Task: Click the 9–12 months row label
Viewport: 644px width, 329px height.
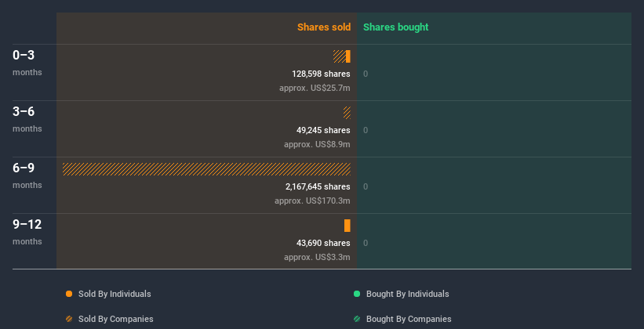Action: point(27,232)
